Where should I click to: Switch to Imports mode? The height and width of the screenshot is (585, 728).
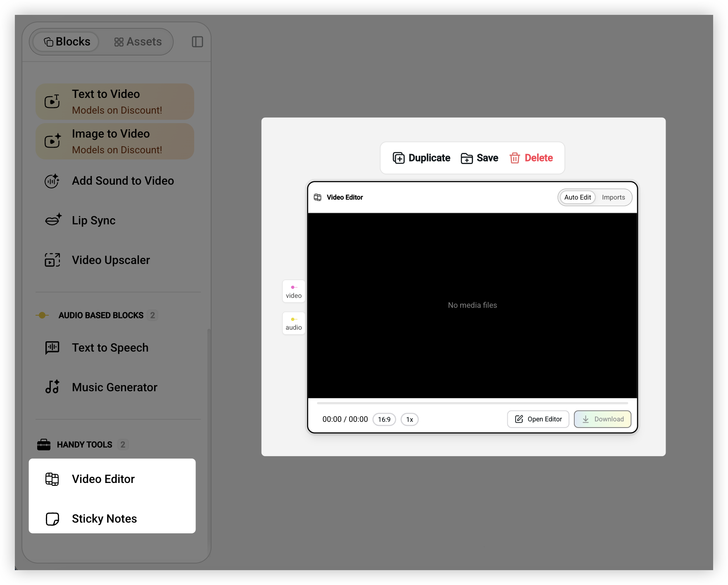[x=614, y=197]
